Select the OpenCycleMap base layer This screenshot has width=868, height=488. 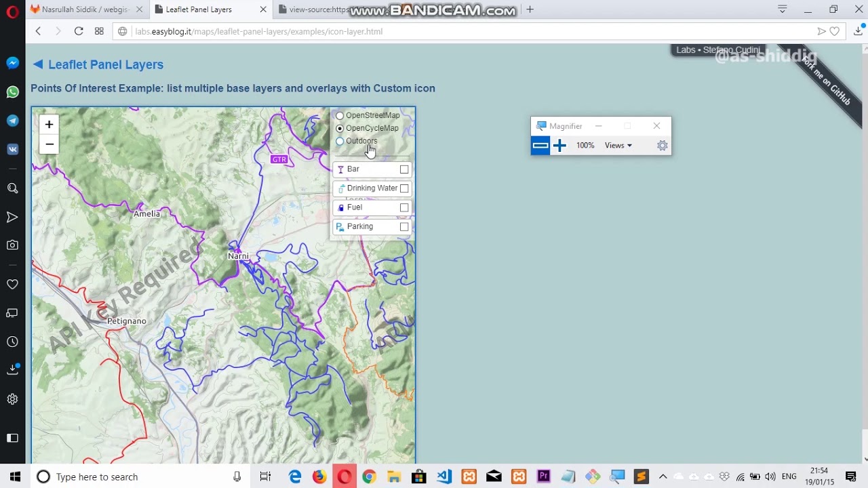coord(340,128)
